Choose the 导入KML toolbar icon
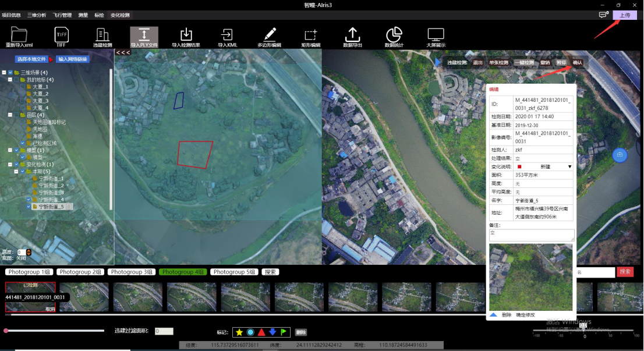The image size is (644, 351). [x=227, y=34]
